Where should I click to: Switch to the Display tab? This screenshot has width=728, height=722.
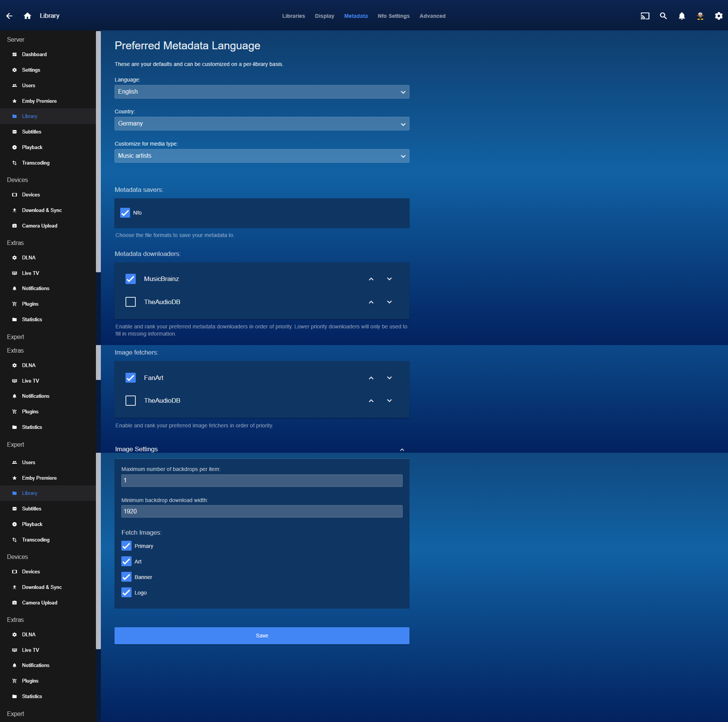(x=325, y=16)
